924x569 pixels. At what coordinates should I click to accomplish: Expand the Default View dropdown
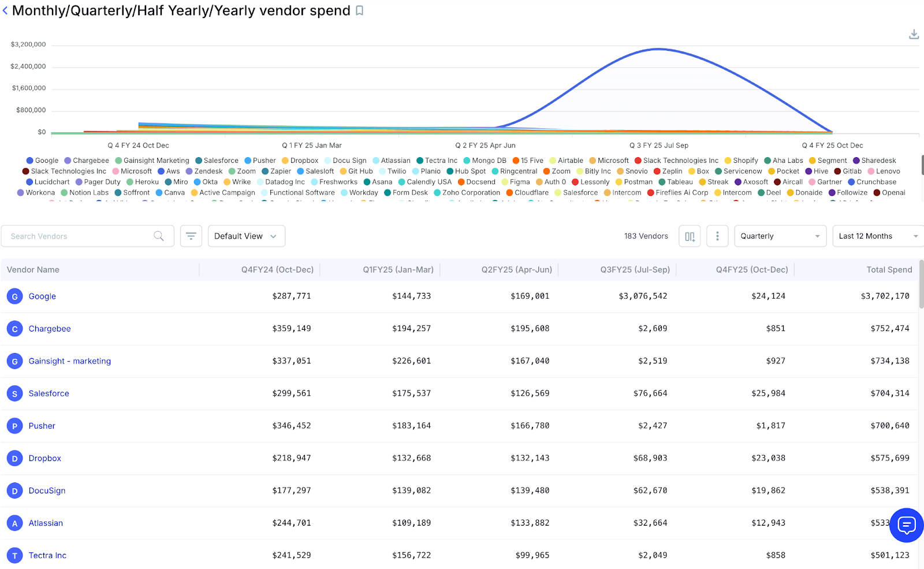coord(246,236)
